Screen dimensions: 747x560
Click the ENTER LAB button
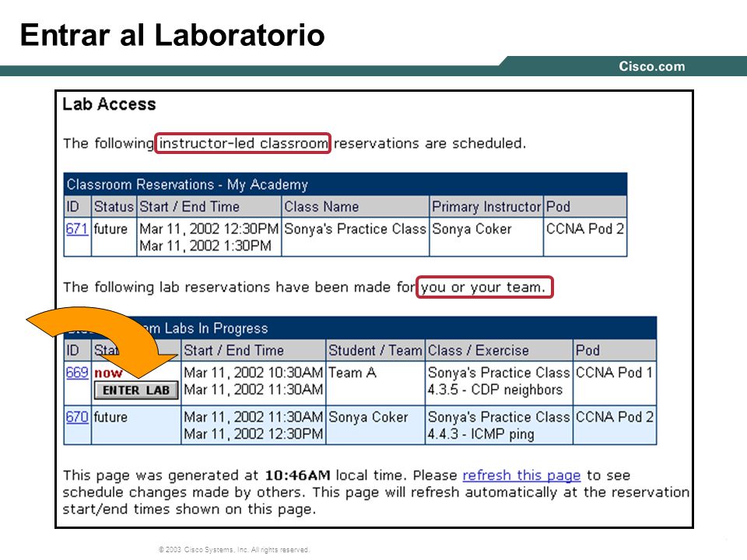(x=136, y=390)
